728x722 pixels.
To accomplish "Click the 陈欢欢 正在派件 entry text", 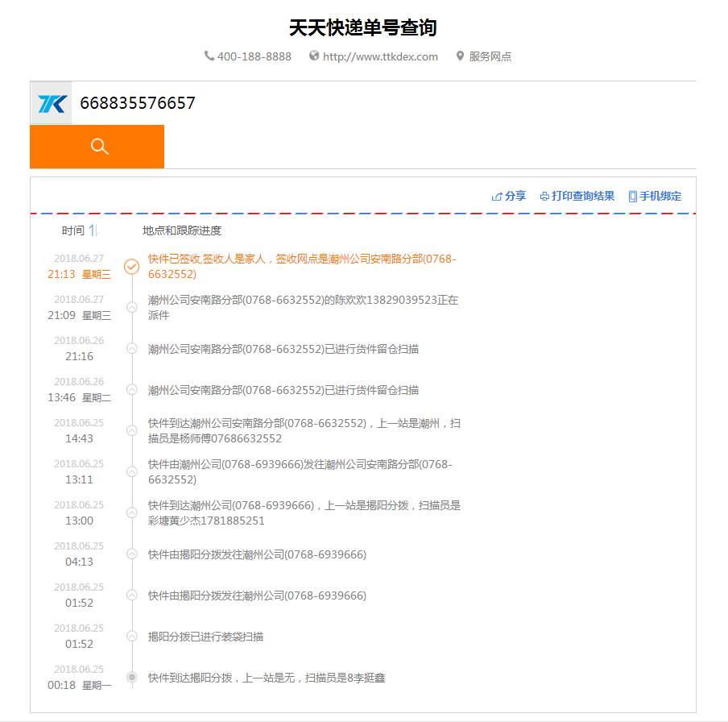I will tap(303, 308).
